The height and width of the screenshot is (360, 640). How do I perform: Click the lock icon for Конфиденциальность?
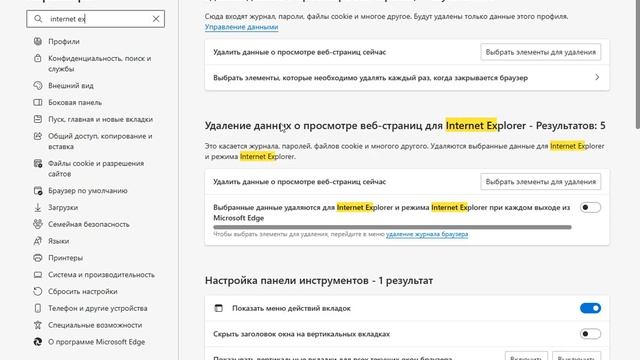coord(38,58)
